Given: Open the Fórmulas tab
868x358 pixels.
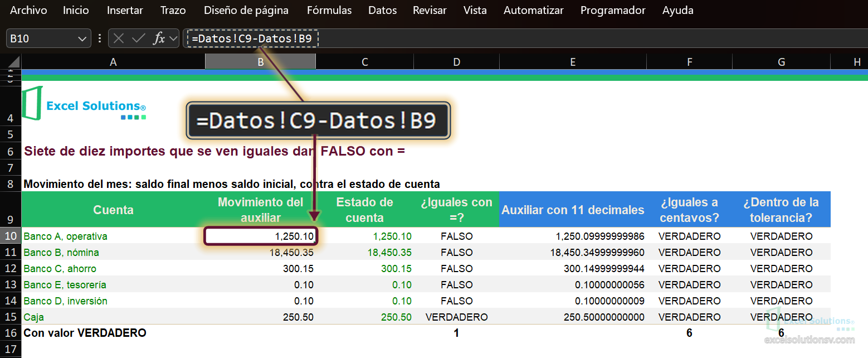Looking at the screenshot, I should (329, 10).
